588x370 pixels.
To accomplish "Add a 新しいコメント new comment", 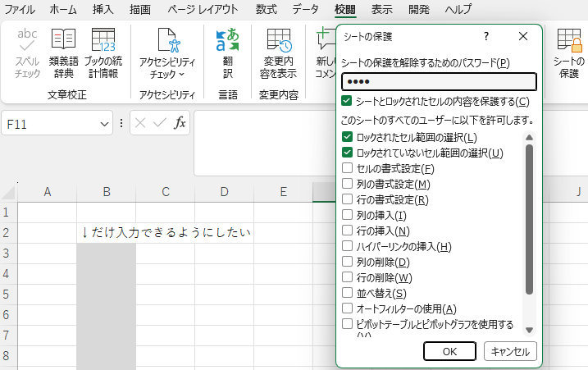I will [325, 53].
